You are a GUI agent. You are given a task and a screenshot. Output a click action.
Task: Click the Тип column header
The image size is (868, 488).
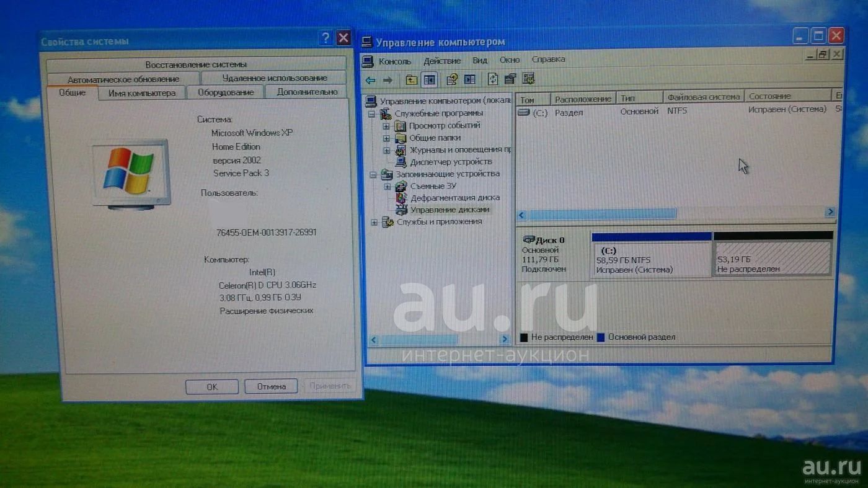[x=640, y=98]
